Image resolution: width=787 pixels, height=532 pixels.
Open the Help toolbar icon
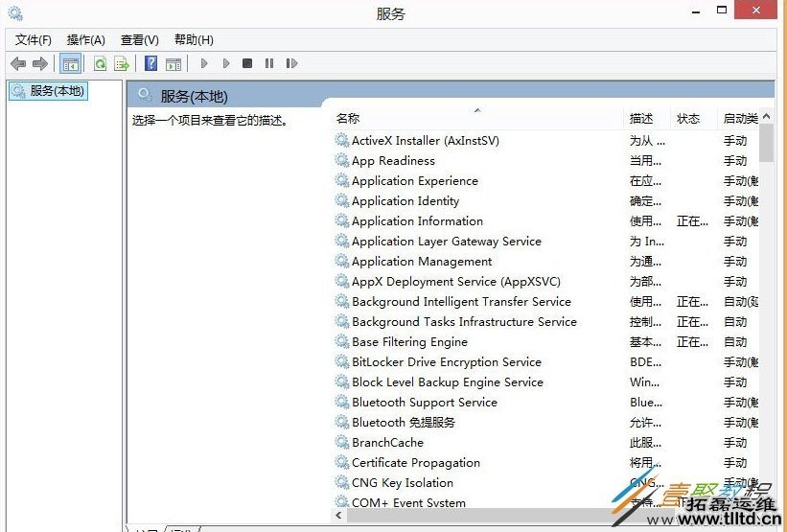150,63
